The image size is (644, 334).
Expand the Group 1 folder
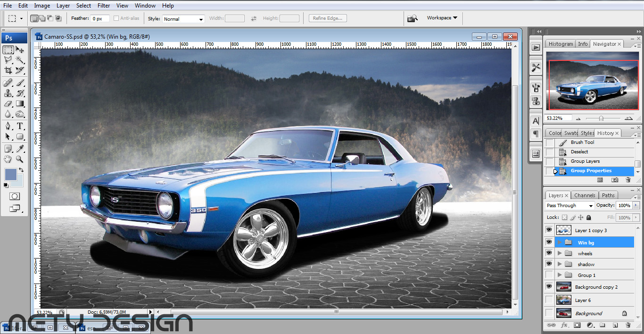tap(560, 275)
